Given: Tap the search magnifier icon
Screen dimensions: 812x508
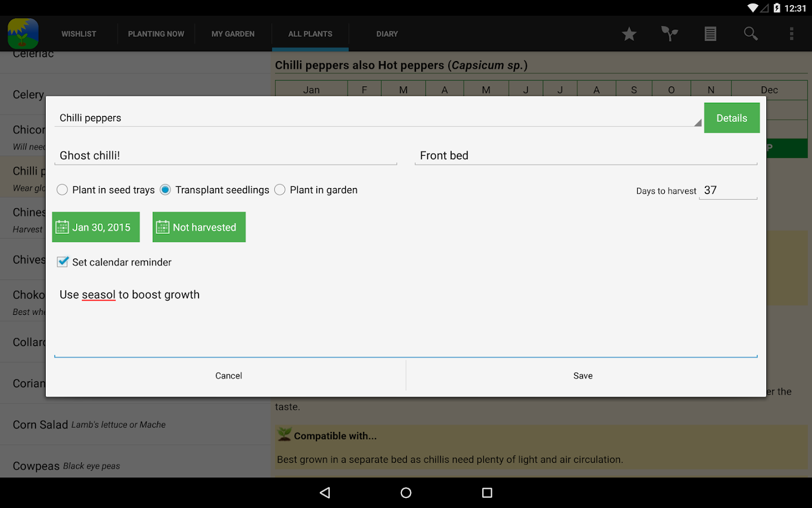Looking at the screenshot, I should click(x=751, y=34).
